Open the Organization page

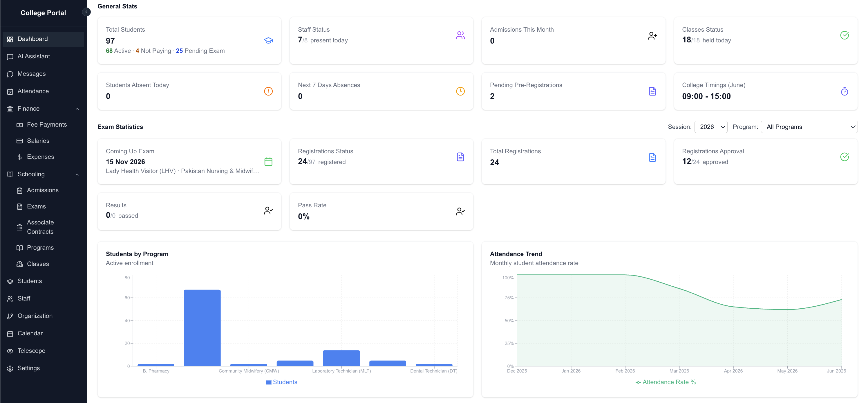coord(43,316)
